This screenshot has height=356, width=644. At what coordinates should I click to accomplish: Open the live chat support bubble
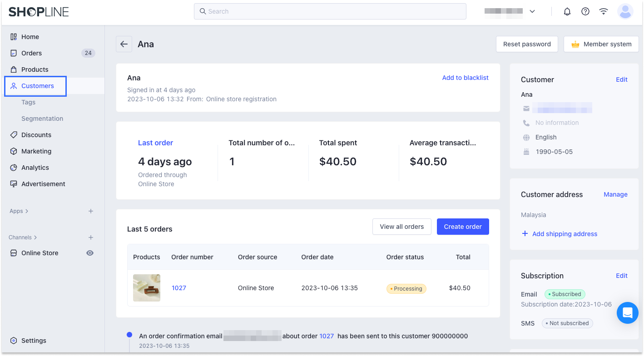(x=628, y=313)
